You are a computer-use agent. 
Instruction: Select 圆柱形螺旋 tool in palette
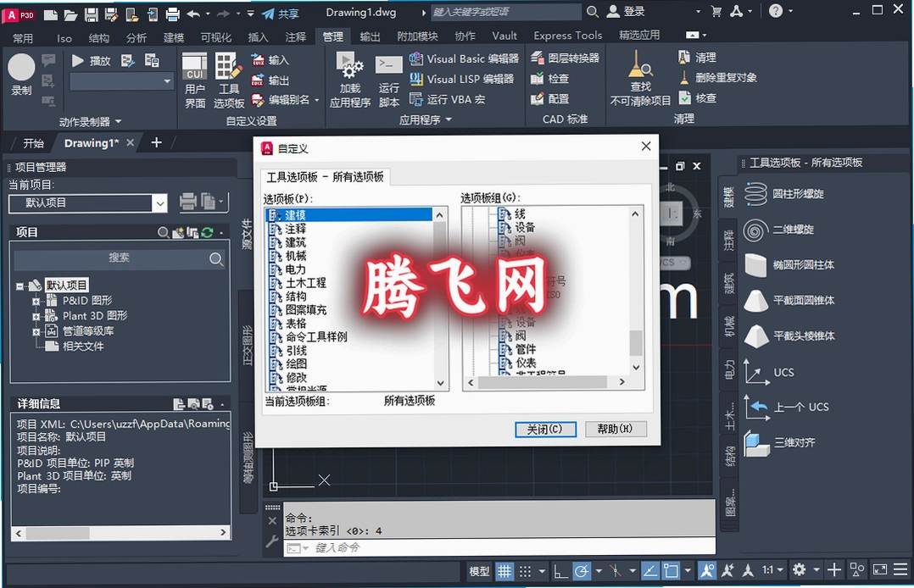coord(784,194)
